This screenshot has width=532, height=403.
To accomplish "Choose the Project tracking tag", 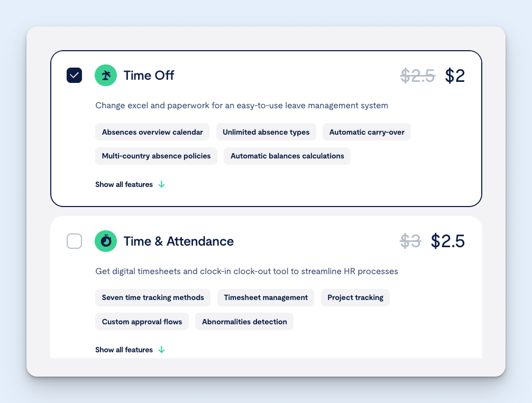I will coord(355,297).
